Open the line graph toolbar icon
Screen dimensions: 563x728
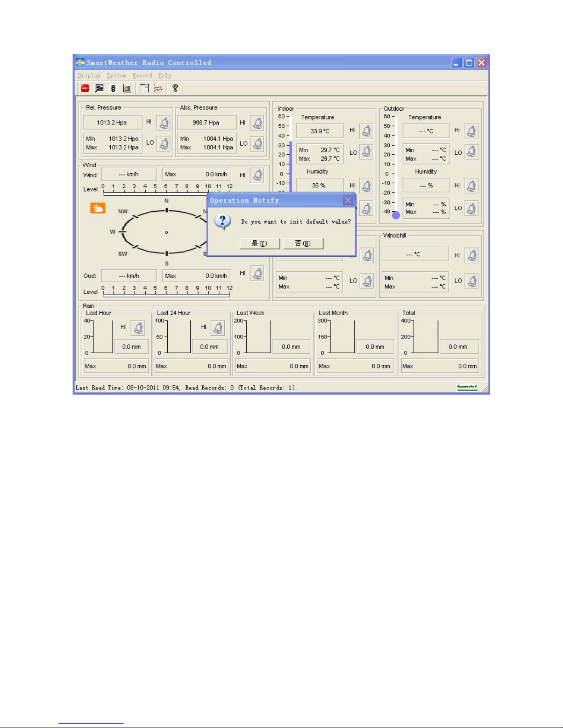(159, 89)
